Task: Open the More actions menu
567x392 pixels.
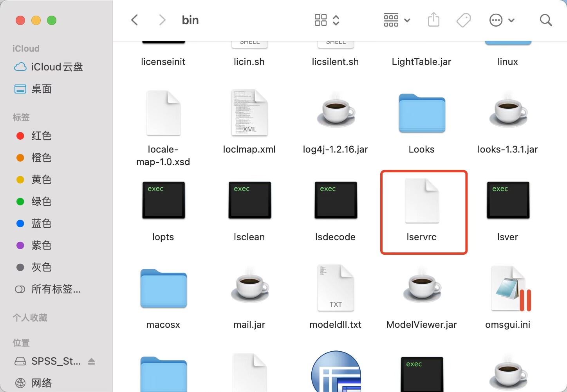Action: tap(502, 20)
